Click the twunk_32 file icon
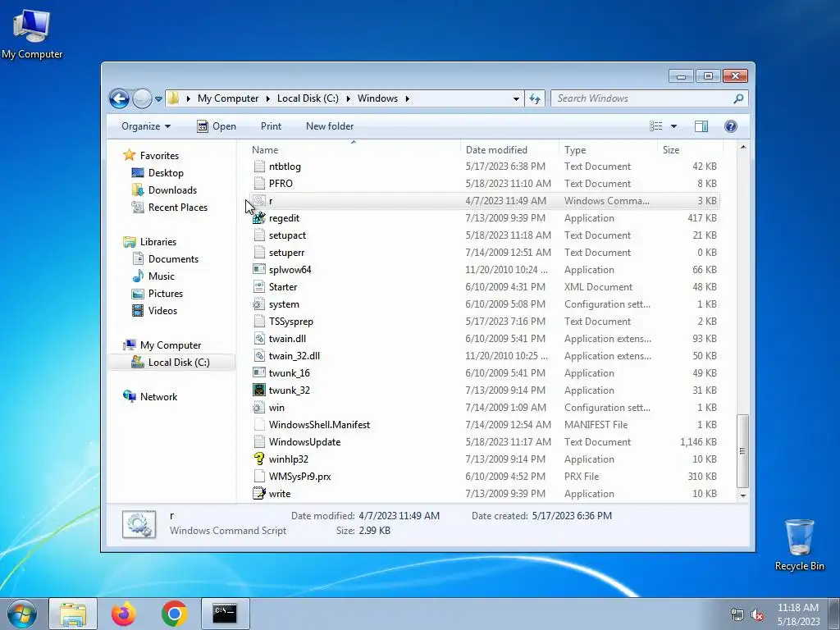This screenshot has width=840, height=630. pos(259,390)
